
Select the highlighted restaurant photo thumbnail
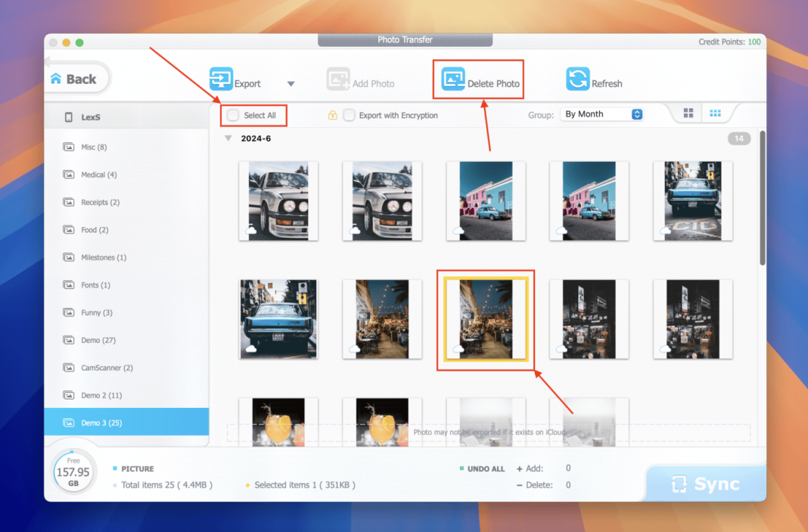tap(486, 319)
